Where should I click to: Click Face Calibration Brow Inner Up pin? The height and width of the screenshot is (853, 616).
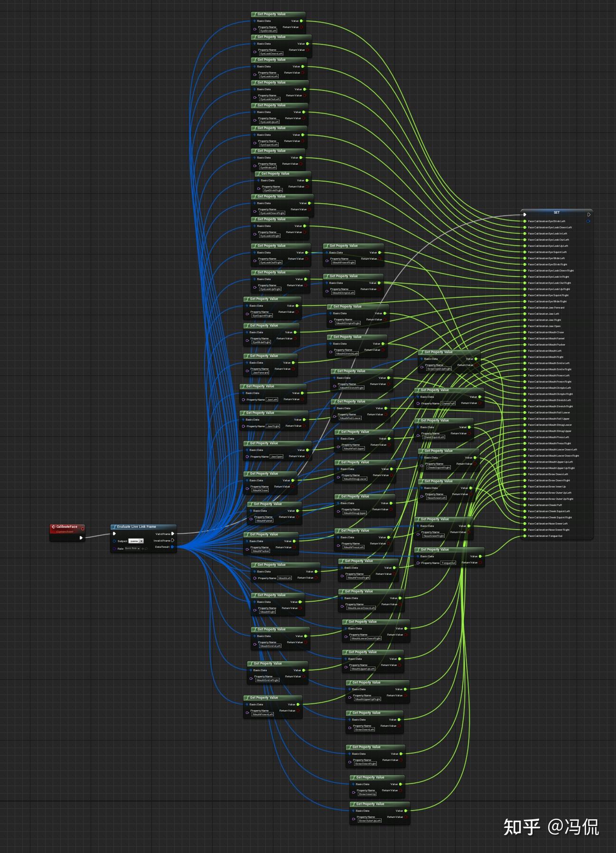(x=524, y=487)
